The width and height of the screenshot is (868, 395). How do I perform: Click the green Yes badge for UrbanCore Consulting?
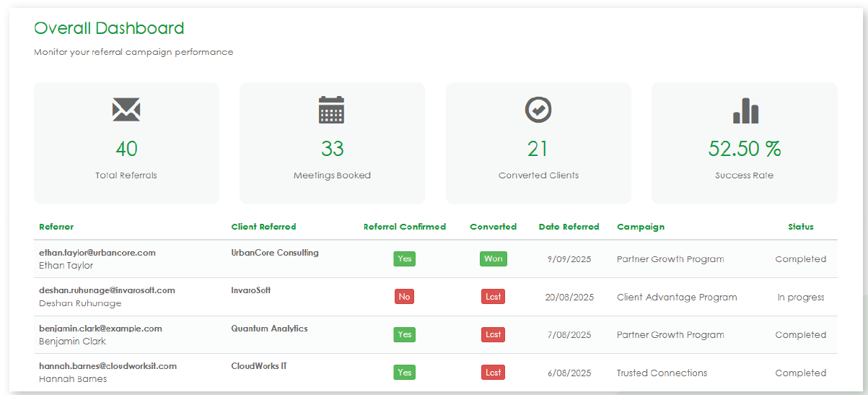pyautogui.click(x=404, y=259)
